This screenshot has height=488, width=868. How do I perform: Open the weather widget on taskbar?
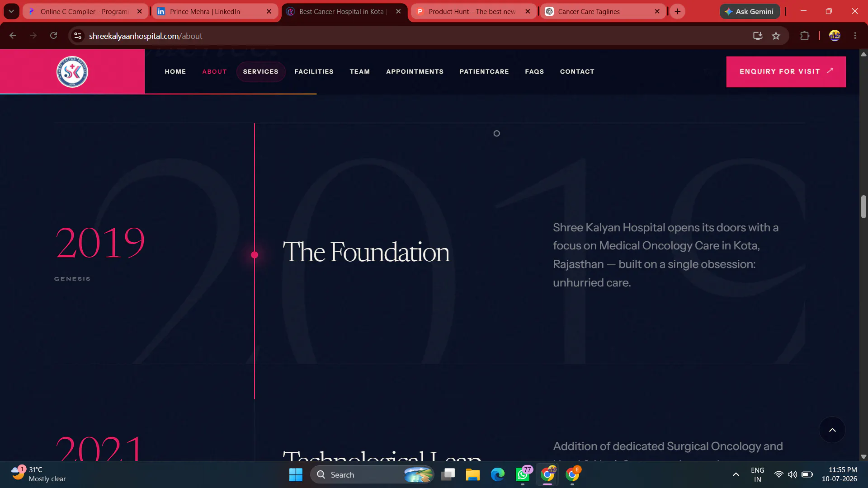click(x=39, y=474)
